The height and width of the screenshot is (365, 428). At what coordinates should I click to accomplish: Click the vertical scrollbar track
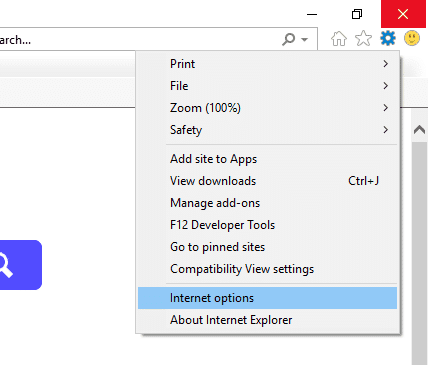click(x=419, y=253)
